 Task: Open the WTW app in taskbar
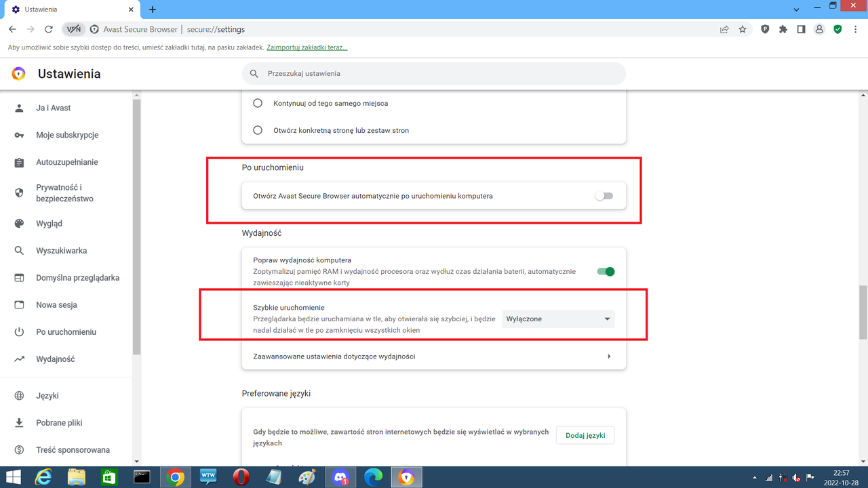click(x=208, y=477)
